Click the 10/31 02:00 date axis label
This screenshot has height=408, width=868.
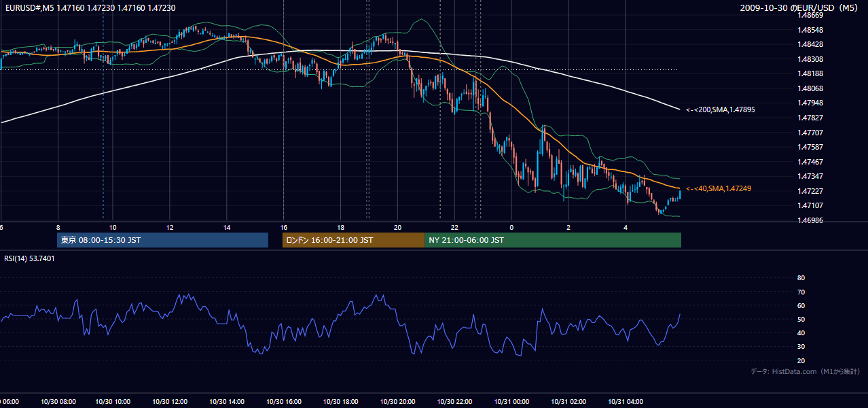pyautogui.click(x=569, y=401)
